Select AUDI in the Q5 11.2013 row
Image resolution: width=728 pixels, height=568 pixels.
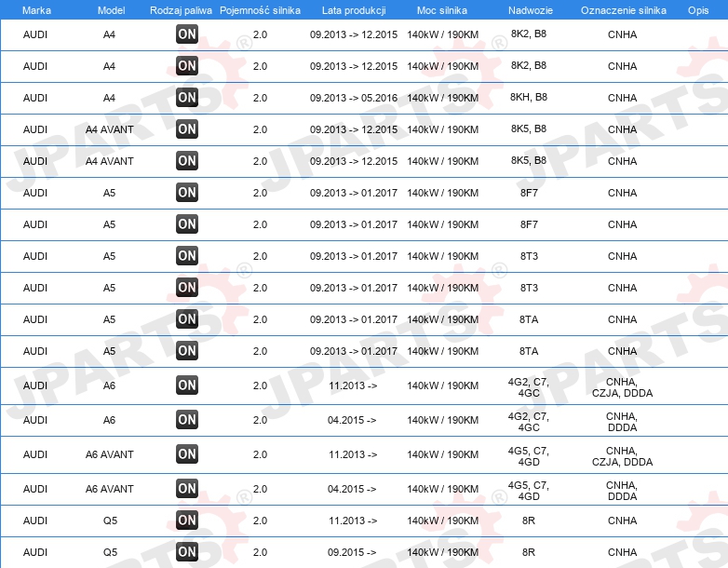tap(35, 521)
